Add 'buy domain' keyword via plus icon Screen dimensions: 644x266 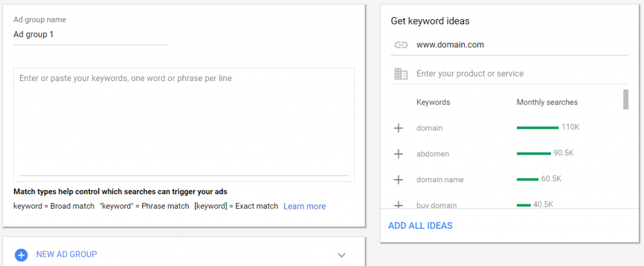point(398,204)
